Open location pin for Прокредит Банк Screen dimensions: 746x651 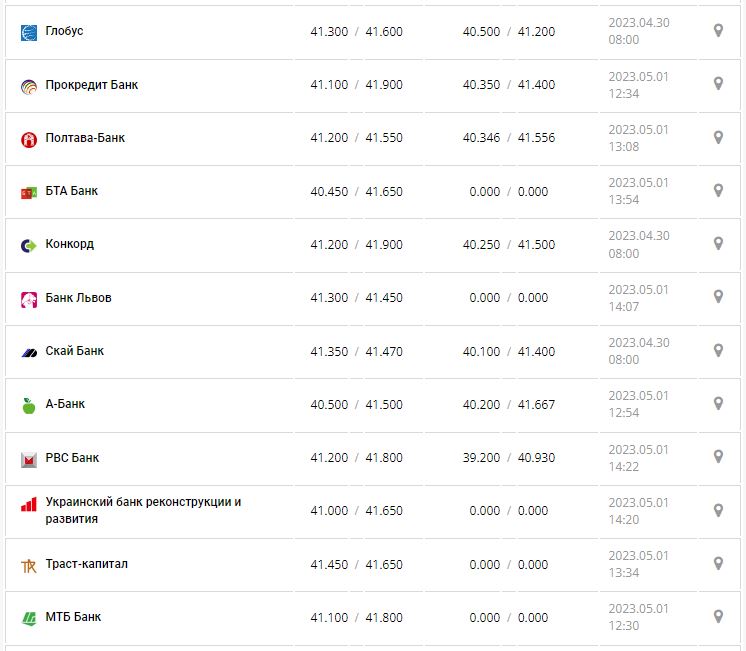tap(718, 84)
